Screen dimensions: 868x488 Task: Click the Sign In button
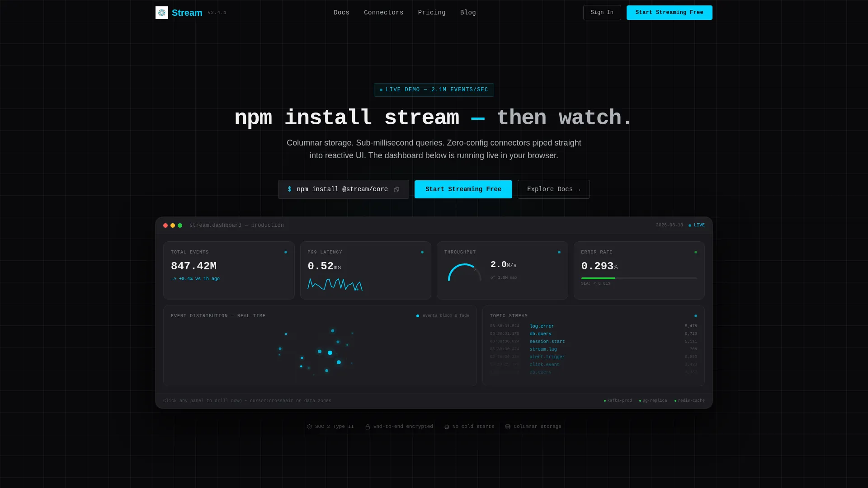[x=602, y=13]
